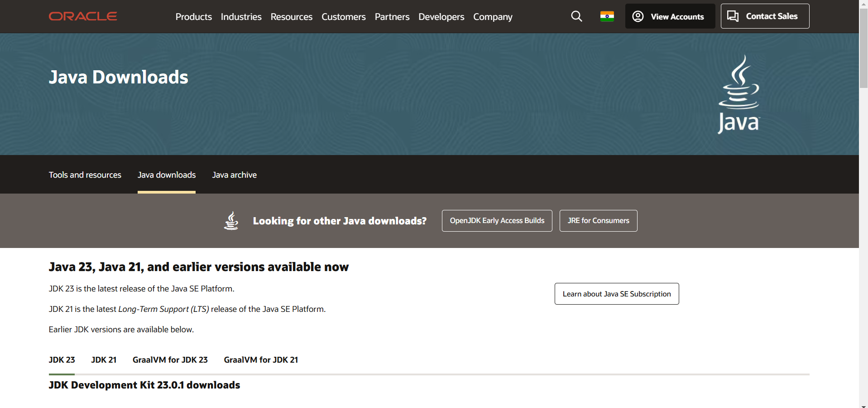Viewport: 868px width, 408px height.
Task: Click the Contact Sales button
Action: click(x=764, y=16)
